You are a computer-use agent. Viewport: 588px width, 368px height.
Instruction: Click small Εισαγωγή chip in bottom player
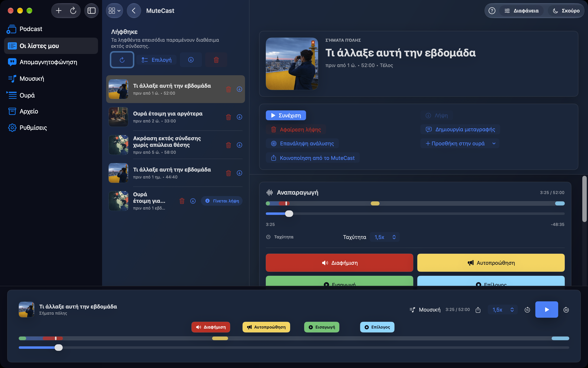321,327
